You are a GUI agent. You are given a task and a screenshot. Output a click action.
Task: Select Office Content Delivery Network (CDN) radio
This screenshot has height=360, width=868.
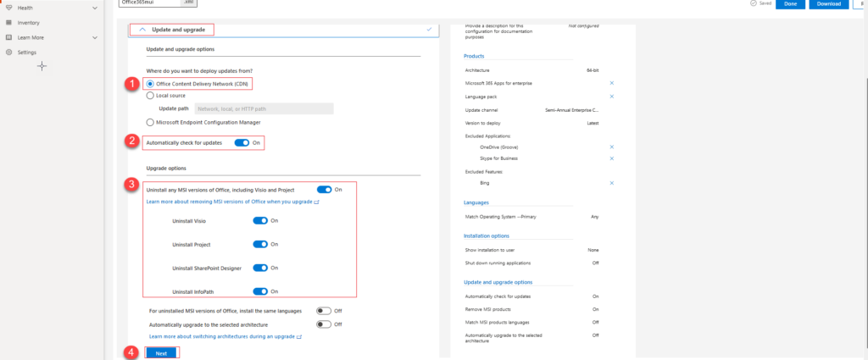(x=150, y=84)
